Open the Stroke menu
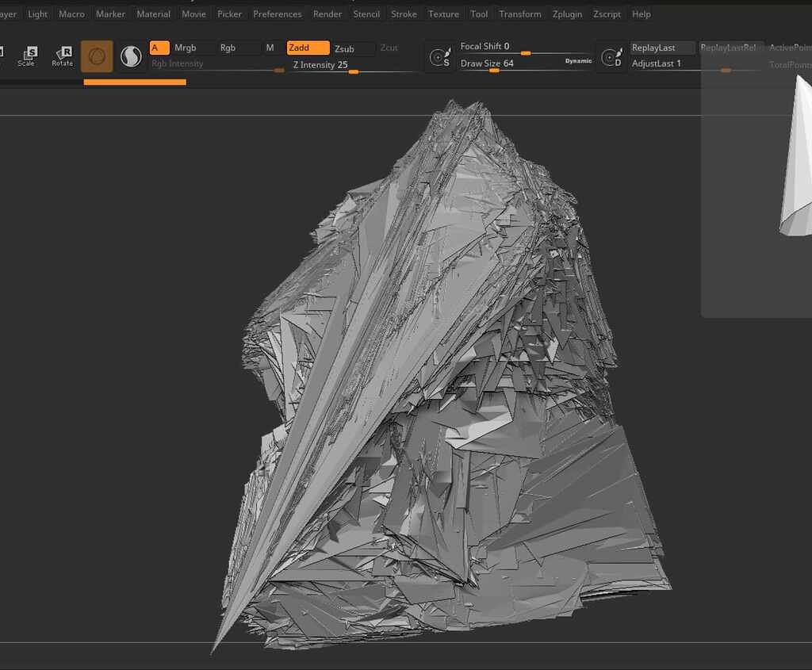812x670 pixels. coord(404,13)
